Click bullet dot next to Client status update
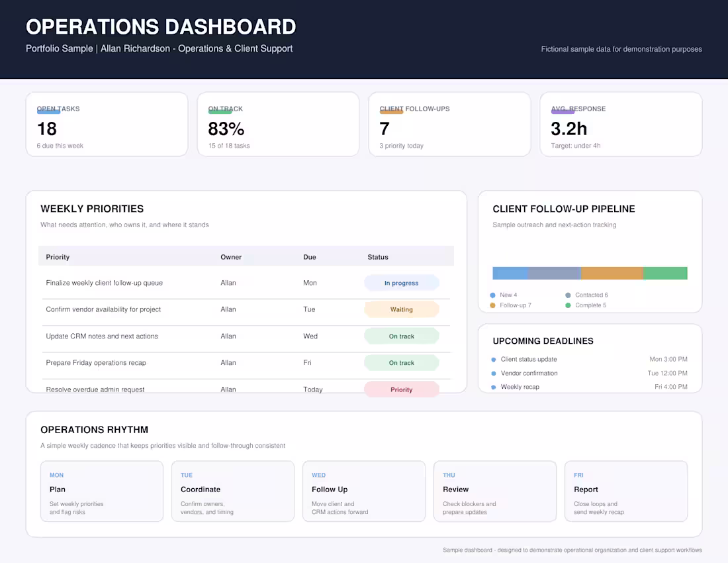This screenshot has width=728, height=563. click(494, 360)
